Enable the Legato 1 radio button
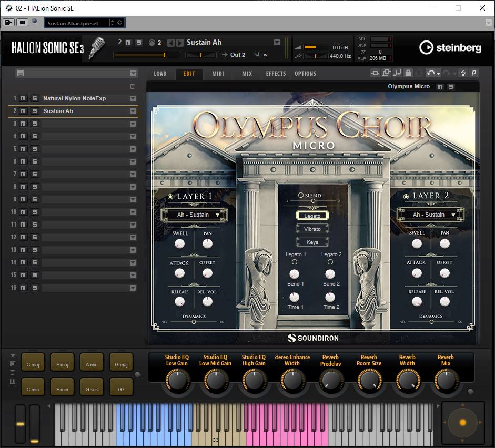Screen dimensions: 495x448 coord(295,262)
